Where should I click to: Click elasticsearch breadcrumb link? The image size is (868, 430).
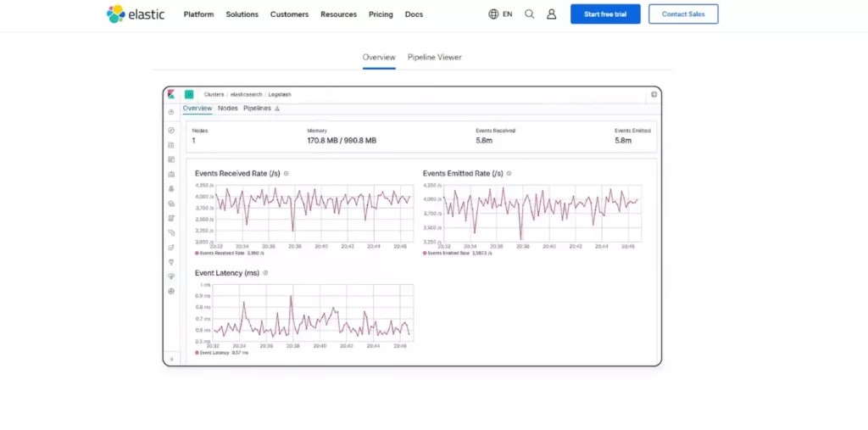[247, 94]
